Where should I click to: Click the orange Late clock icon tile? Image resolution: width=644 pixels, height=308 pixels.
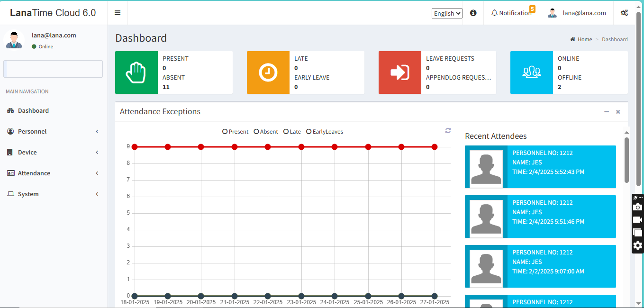point(268,72)
